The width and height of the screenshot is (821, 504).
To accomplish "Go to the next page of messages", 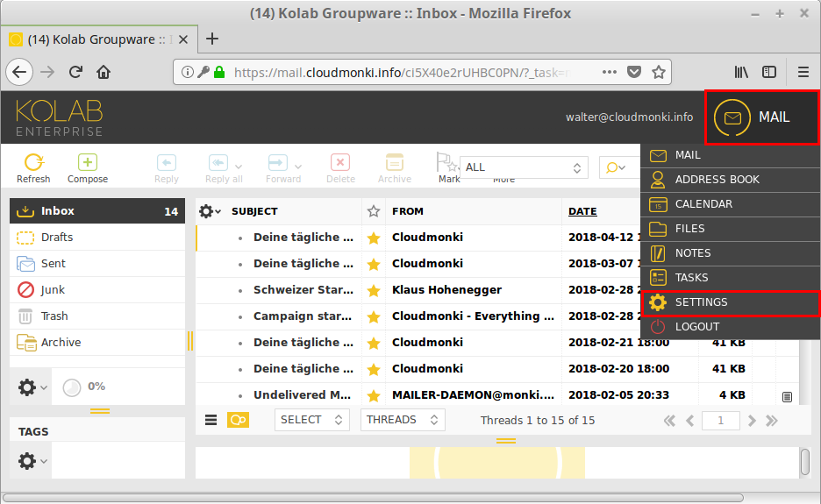I will [752, 421].
